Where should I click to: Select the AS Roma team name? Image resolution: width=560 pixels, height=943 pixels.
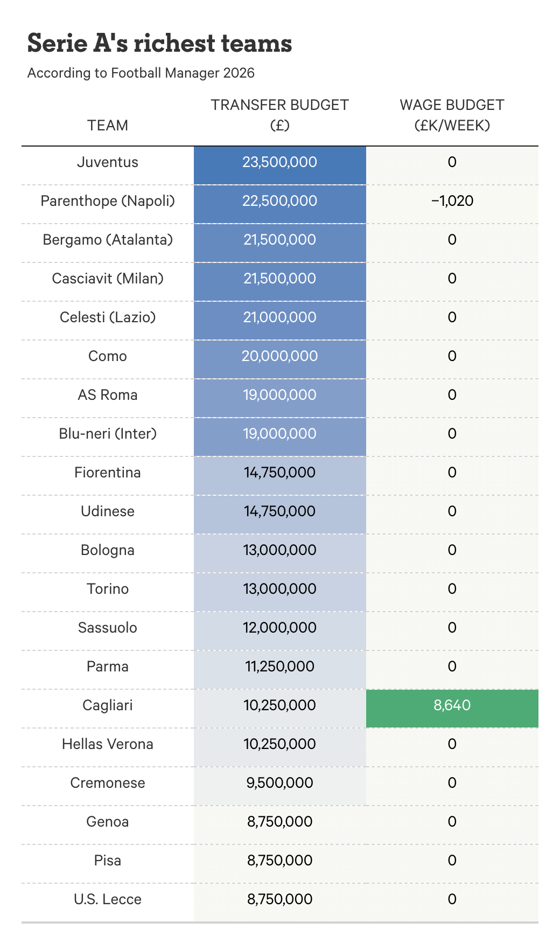tap(108, 395)
